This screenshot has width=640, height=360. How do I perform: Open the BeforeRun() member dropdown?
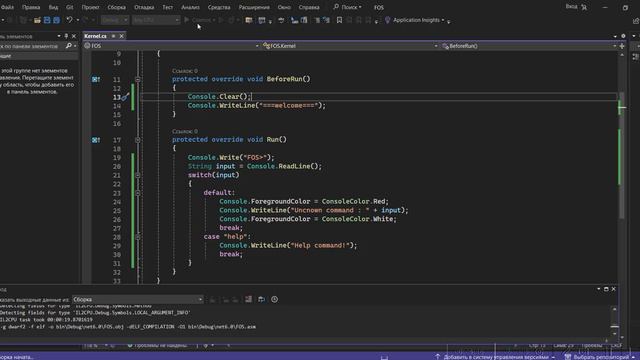(529, 46)
